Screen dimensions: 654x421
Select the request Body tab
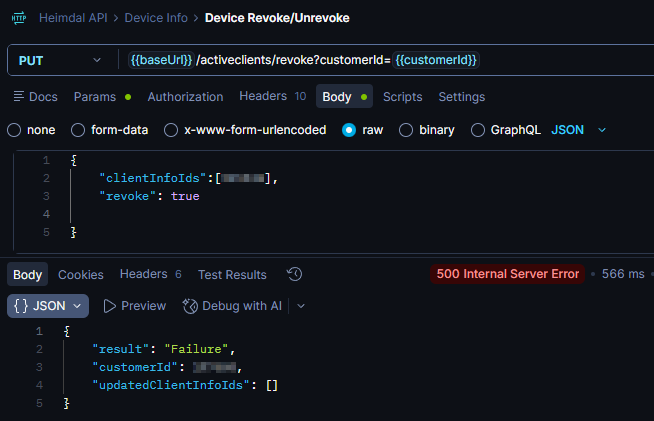pyautogui.click(x=344, y=97)
